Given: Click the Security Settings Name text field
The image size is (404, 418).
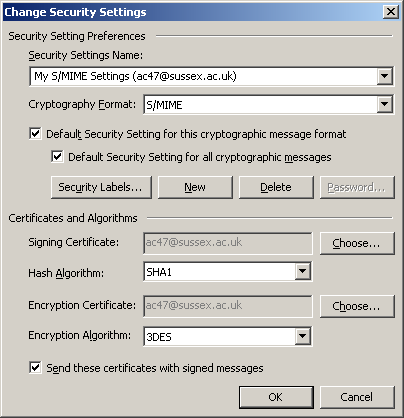Looking at the screenshot, I should point(204,76).
